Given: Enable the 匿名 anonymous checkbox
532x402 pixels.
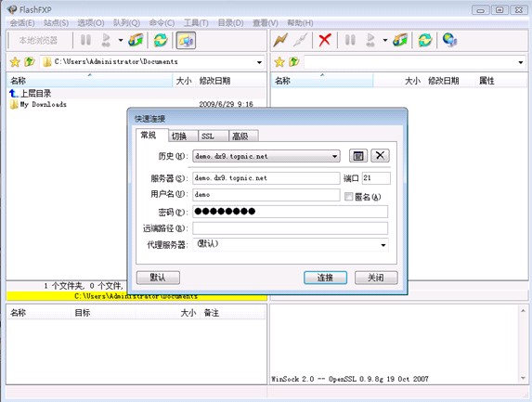Looking at the screenshot, I should 348,197.
